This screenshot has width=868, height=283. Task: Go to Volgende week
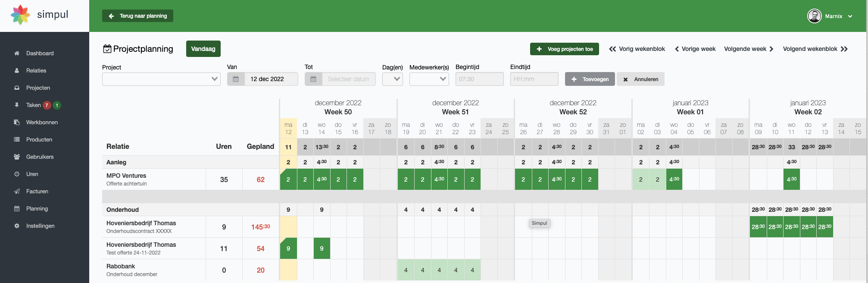click(x=749, y=49)
